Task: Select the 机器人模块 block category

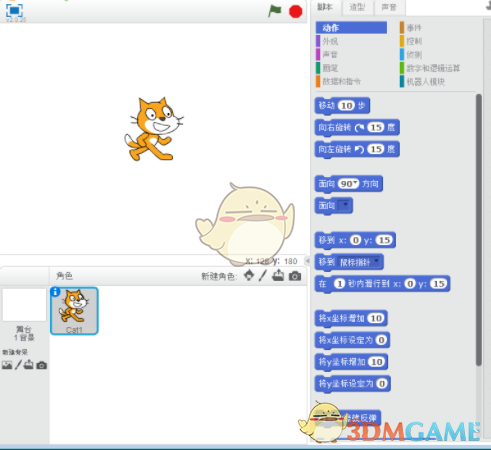Action: (422, 82)
